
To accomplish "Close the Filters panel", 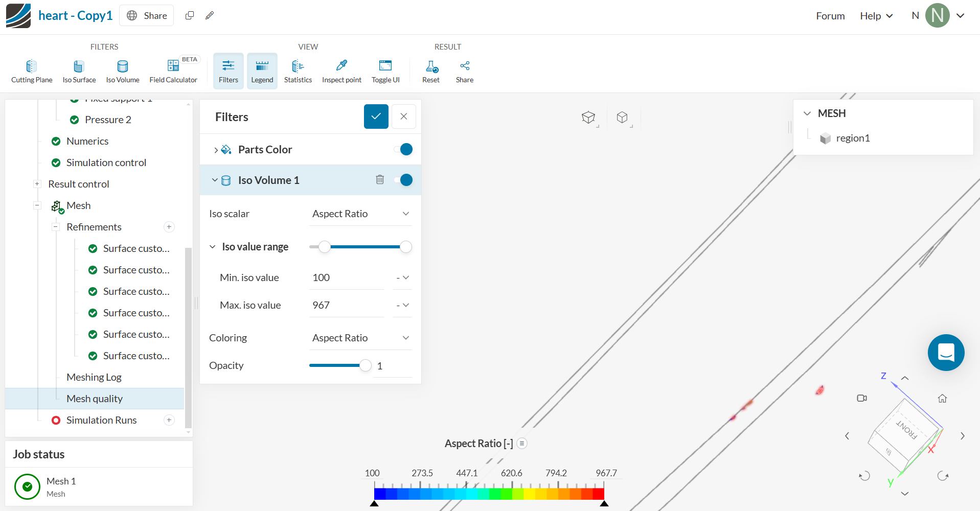I will click(x=404, y=117).
